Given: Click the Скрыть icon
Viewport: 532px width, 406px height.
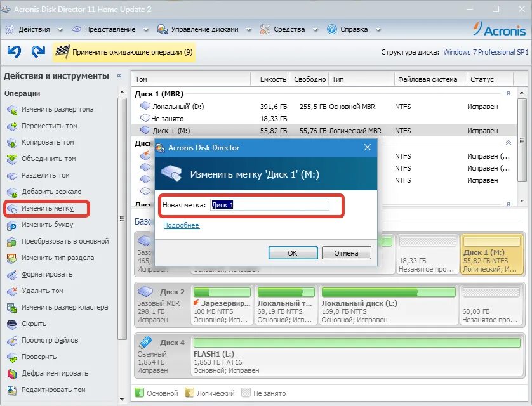Looking at the screenshot, I should (x=12, y=324).
